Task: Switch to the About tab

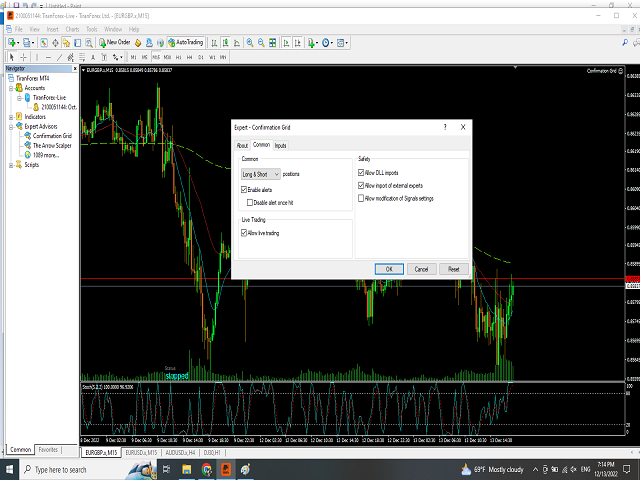Action: point(242,145)
